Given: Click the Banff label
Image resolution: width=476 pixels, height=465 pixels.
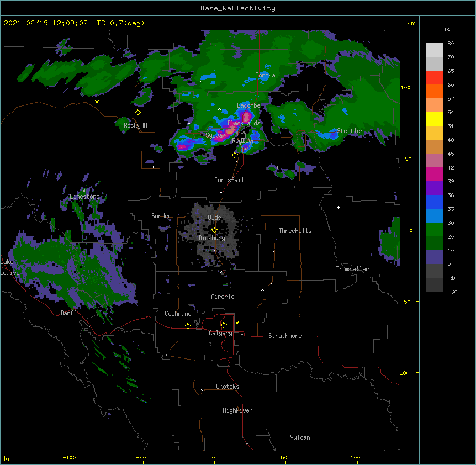Looking at the screenshot, I should (68, 313).
